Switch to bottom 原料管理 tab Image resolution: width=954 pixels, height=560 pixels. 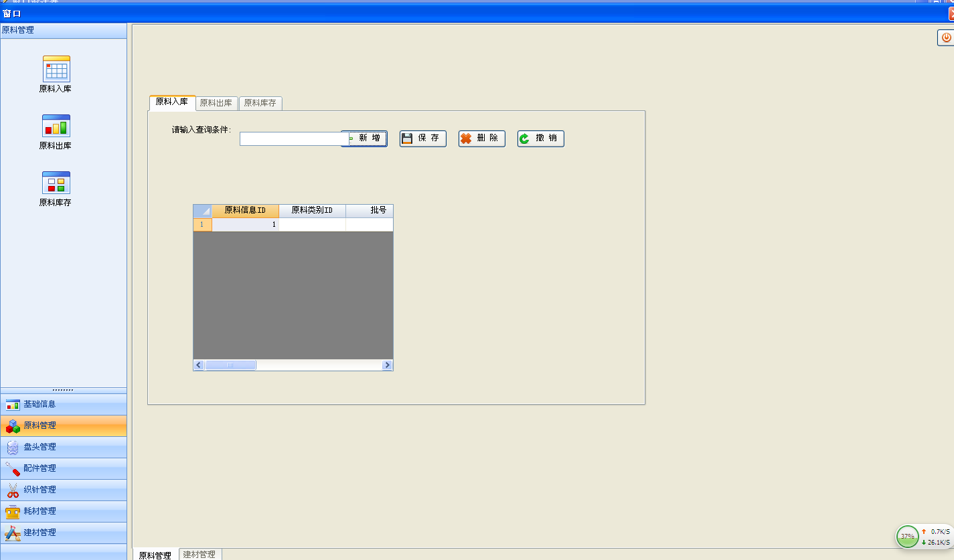[155, 555]
